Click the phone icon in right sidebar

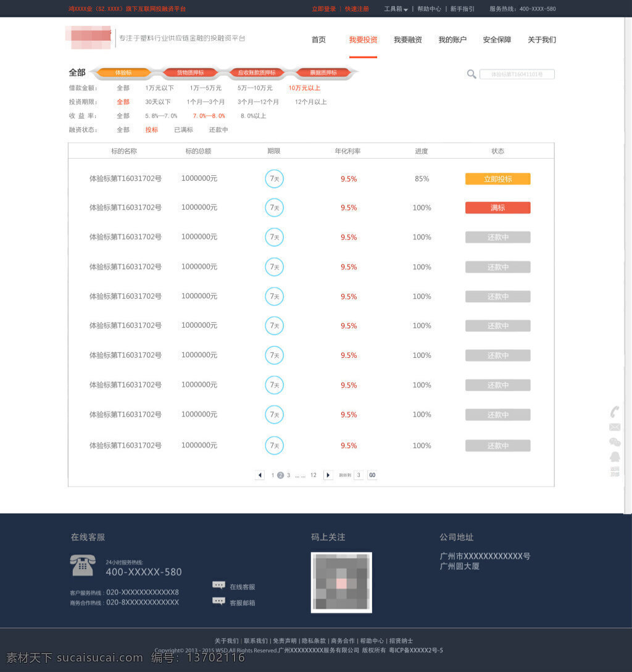[615, 412]
